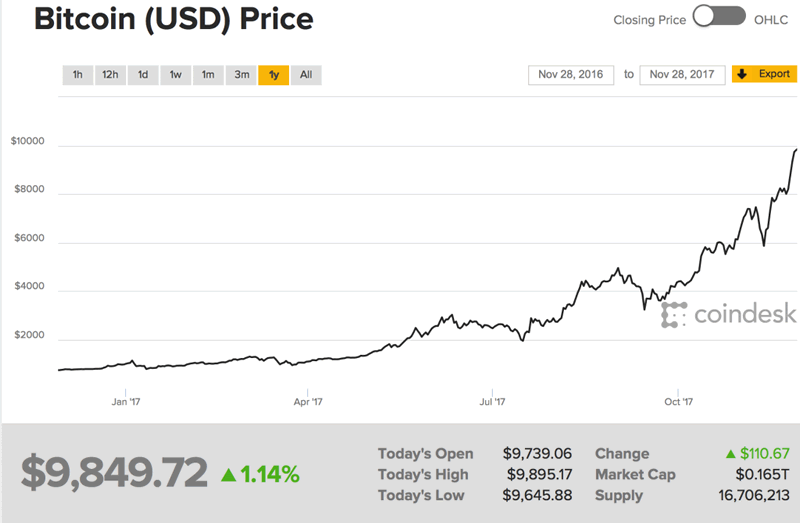
Task: Edit the start date Nov 28, 2016
Action: coord(571,75)
